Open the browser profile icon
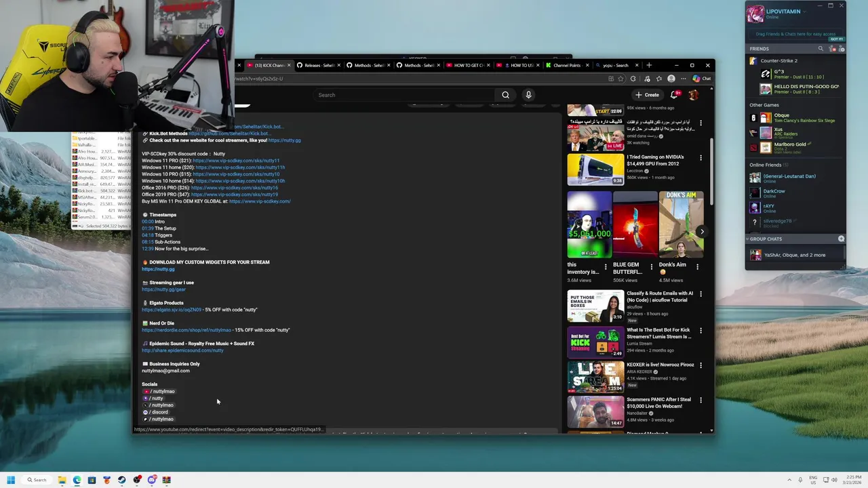 [671, 79]
